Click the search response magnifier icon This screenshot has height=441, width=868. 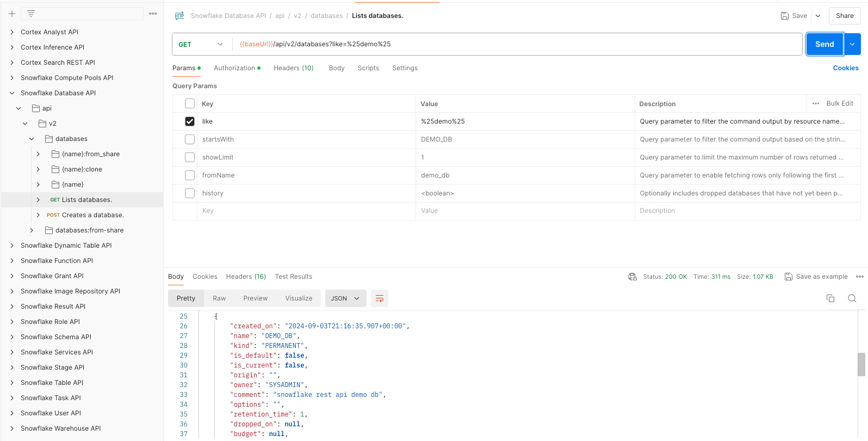click(852, 298)
